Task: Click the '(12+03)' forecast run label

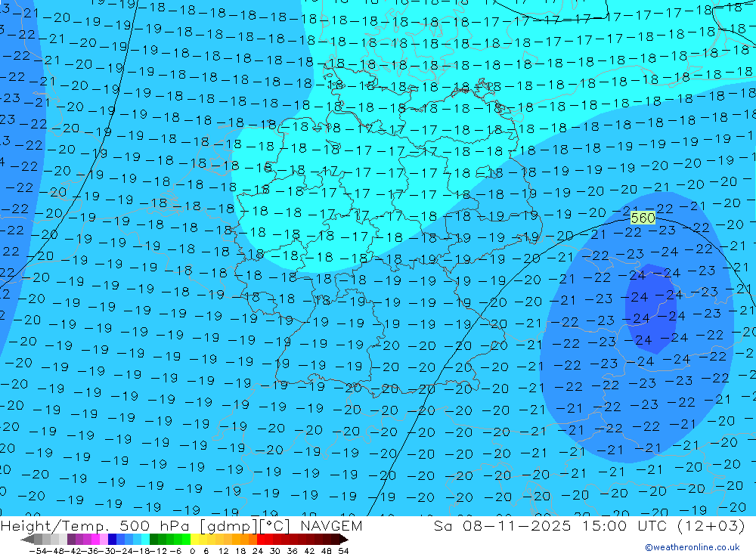Action: (x=710, y=525)
